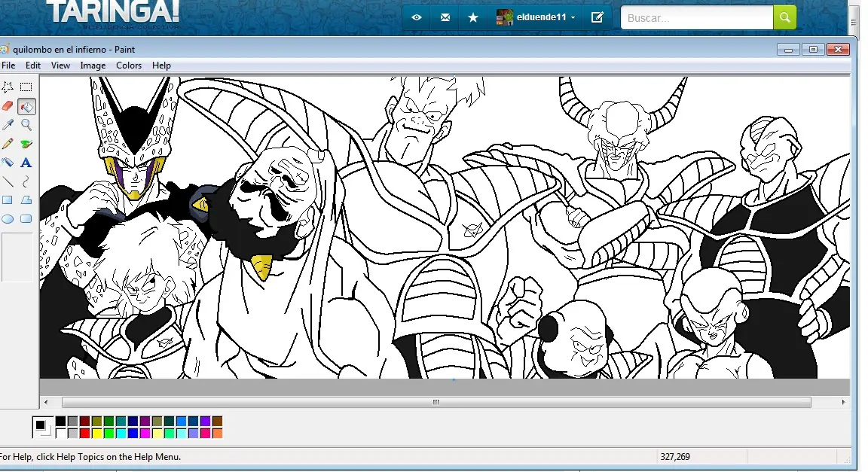Pick the violet palette color
The width and height of the screenshot is (868, 472).
pos(206,421)
